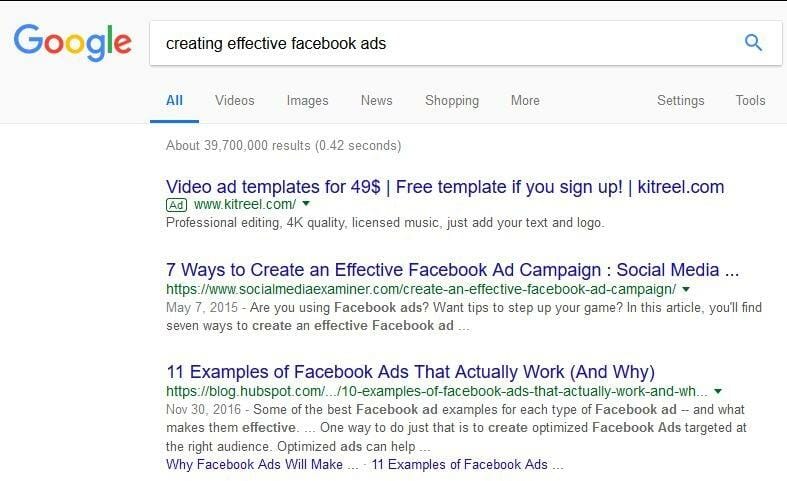
Task: Select the All results tab
Action: point(174,100)
